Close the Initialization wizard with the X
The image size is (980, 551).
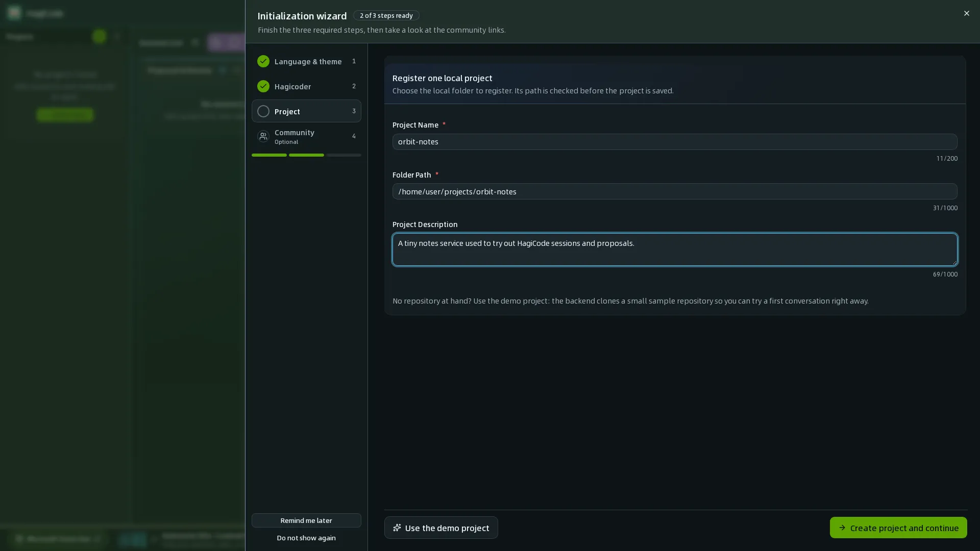coord(966,13)
